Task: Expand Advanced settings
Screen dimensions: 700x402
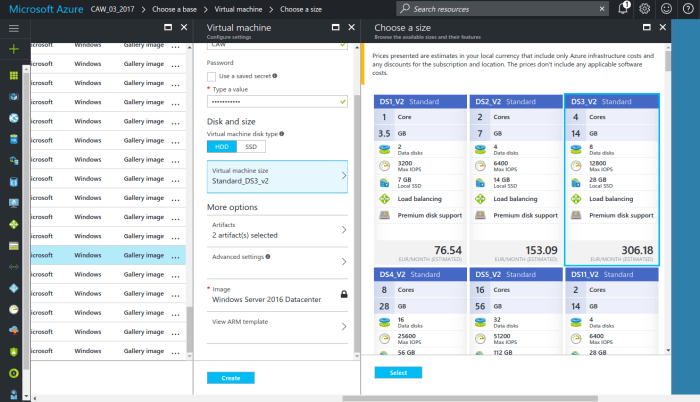Action: point(277,262)
